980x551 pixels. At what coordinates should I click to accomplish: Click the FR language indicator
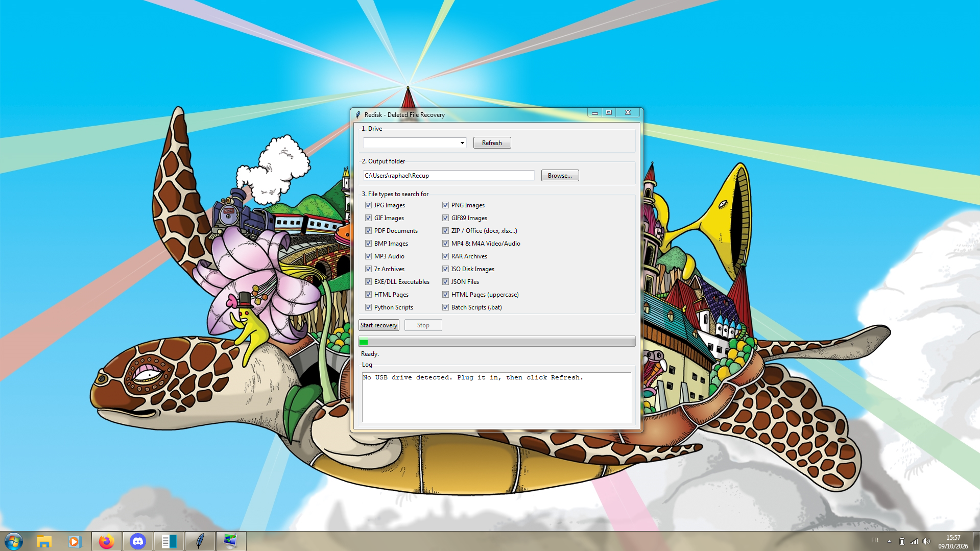(875, 540)
